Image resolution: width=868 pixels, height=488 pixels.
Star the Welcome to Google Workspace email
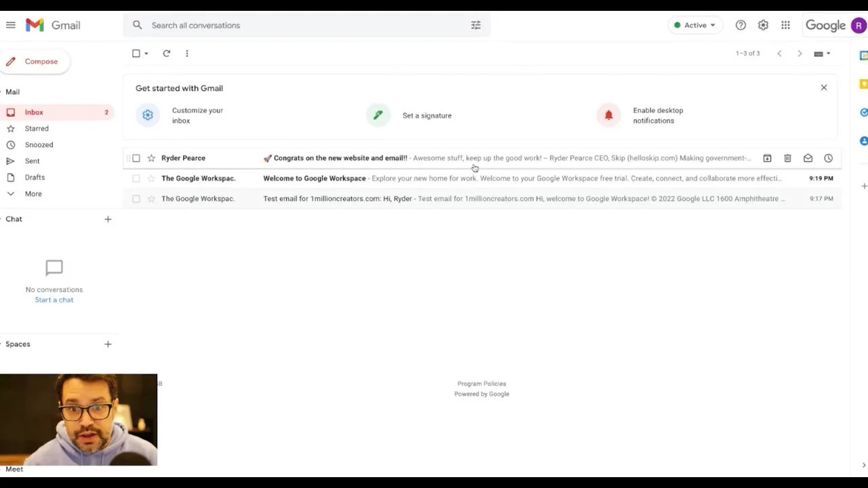click(151, 178)
